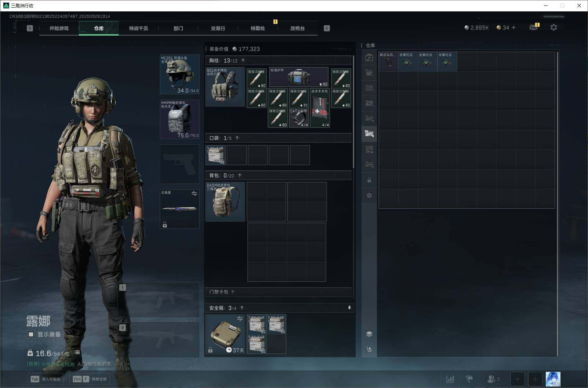Select the 标准护甲 armor repair kit
This screenshot has height=388, width=588.
point(299,77)
